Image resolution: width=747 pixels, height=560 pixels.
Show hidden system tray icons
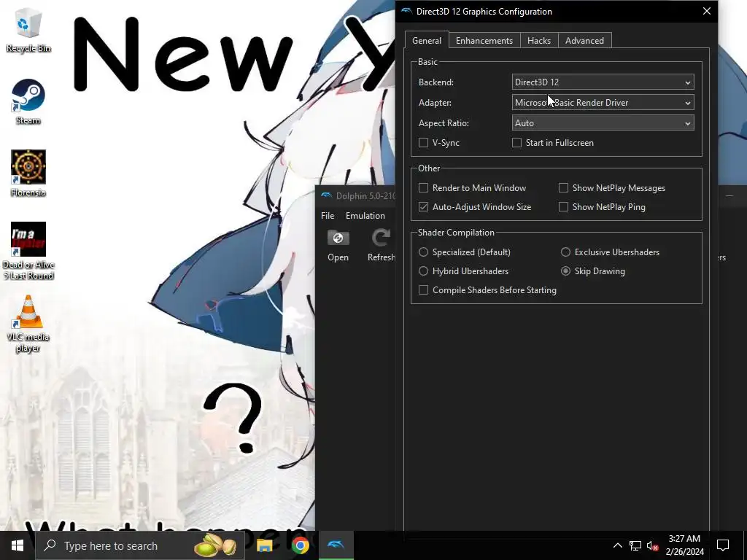617,545
